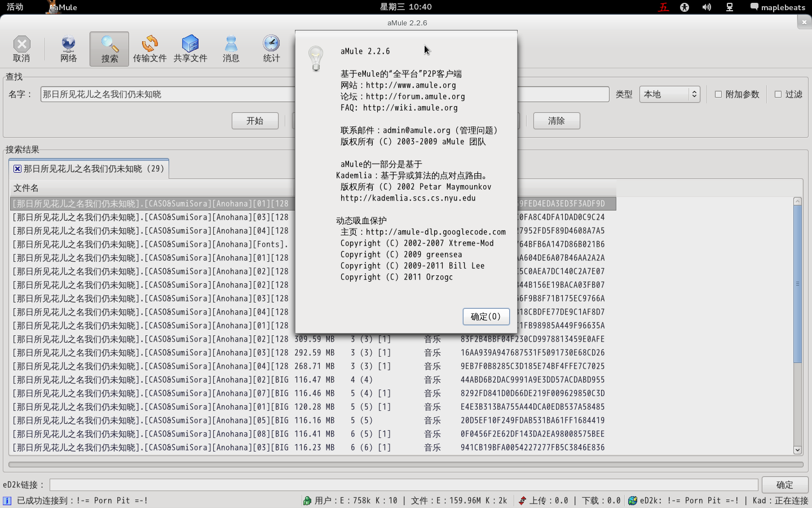The width and height of the screenshot is (812, 508).
Task: Click the eD2k链接 input field
Action: pyautogui.click(x=404, y=485)
